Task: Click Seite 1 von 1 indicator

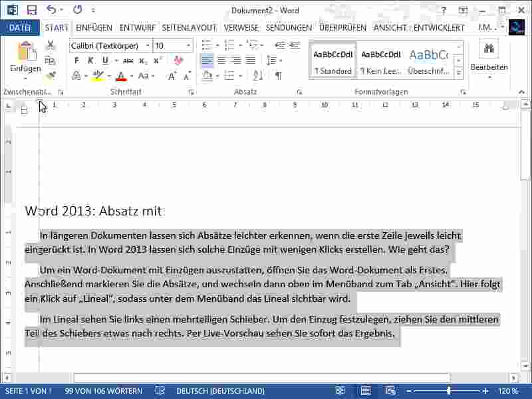Action: [29, 391]
